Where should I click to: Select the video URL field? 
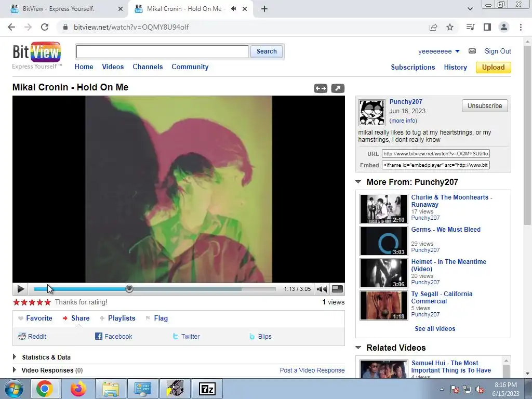(x=436, y=154)
